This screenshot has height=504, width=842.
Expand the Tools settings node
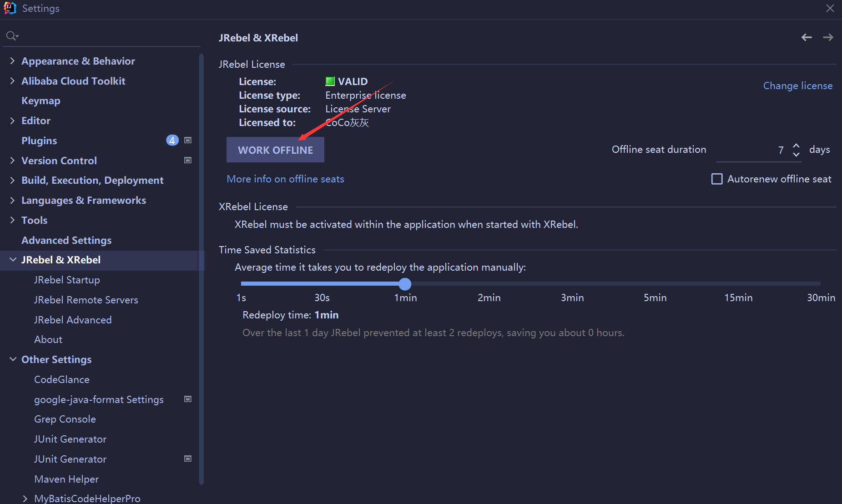tap(12, 220)
